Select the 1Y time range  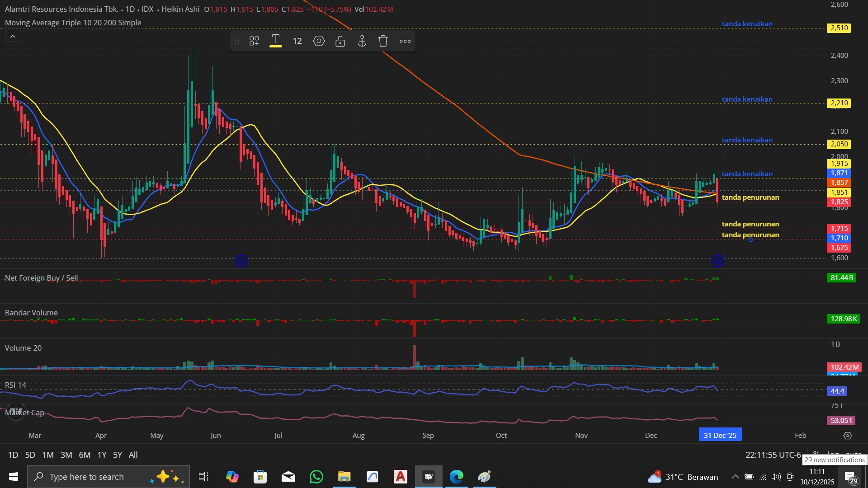point(102,455)
